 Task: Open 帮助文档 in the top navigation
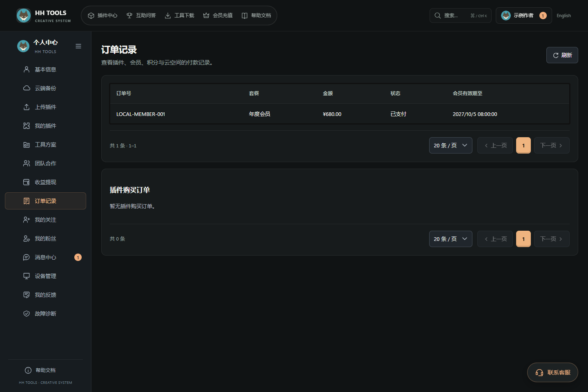tap(256, 16)
